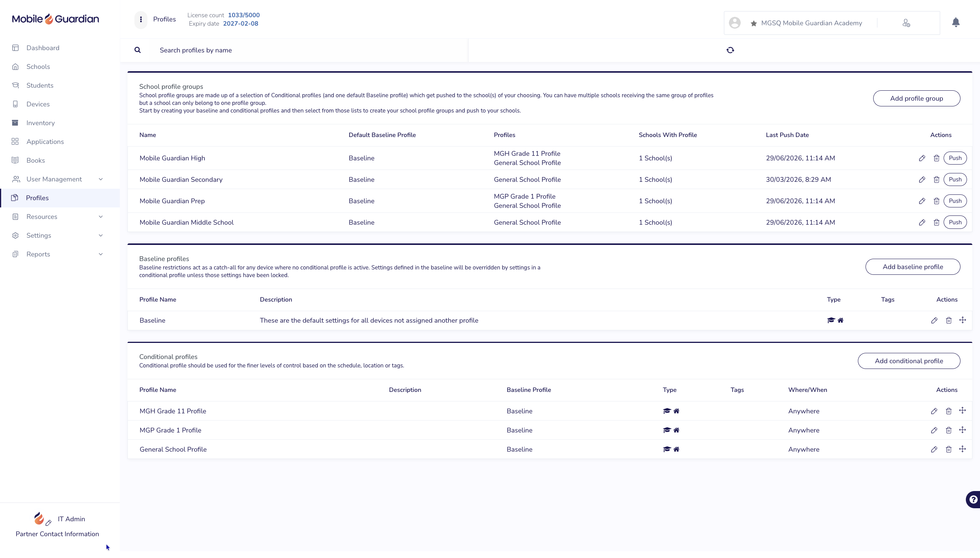Open the three-dot menu beside Profiles
Screen dimensions: 980x558
point(140,20)
